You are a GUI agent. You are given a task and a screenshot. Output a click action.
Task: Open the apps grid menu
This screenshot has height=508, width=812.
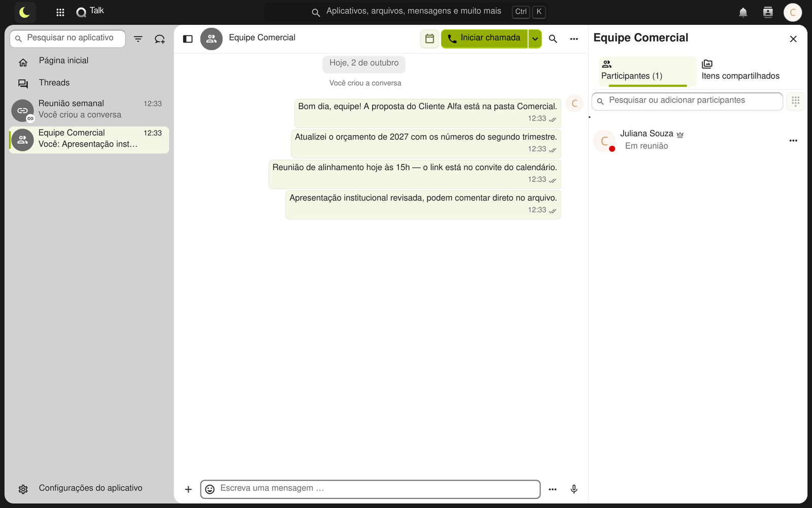(x=60, y=12)
